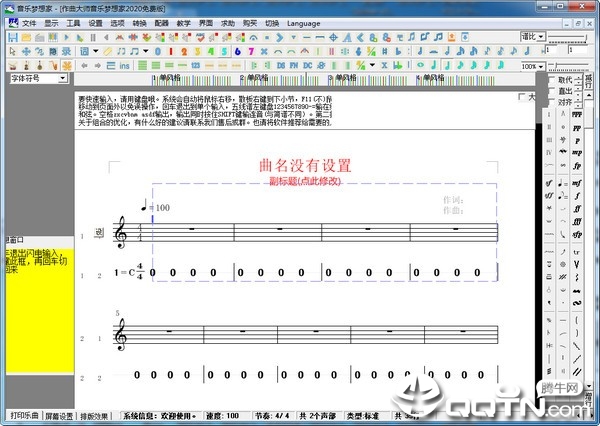
Task: Expand dropdown arrow next to 词 icon
Action: (x=96, y=51)
